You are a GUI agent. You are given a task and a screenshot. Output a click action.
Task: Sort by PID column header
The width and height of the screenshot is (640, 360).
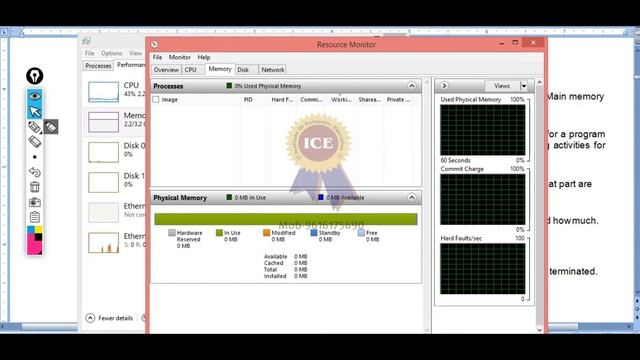[248, 100]
